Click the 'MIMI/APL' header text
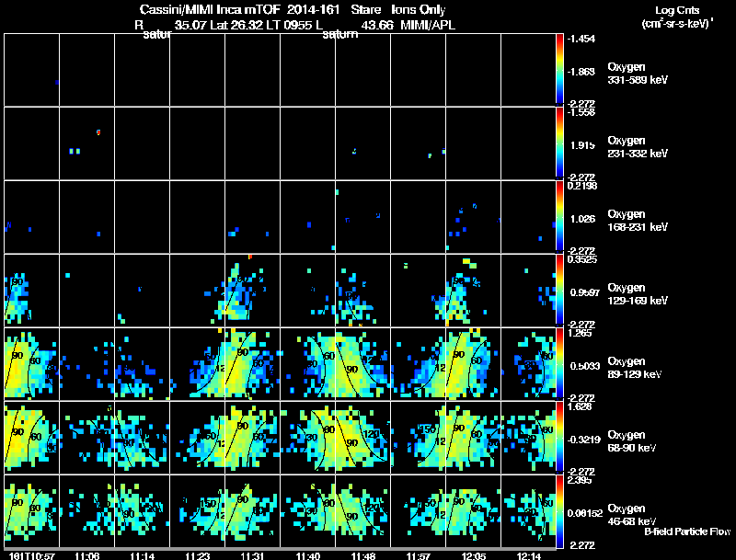736x560 pixels. pyautogui.click(x=428, y=25)
